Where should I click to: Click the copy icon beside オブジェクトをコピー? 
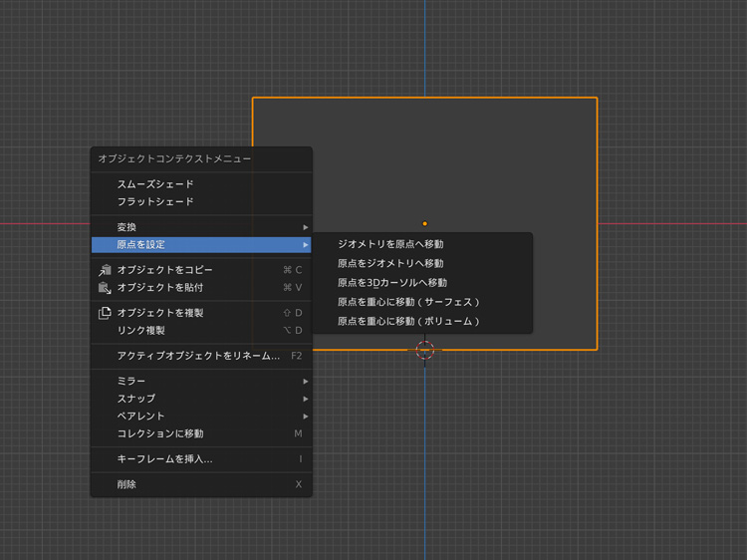tap(105, 270)
